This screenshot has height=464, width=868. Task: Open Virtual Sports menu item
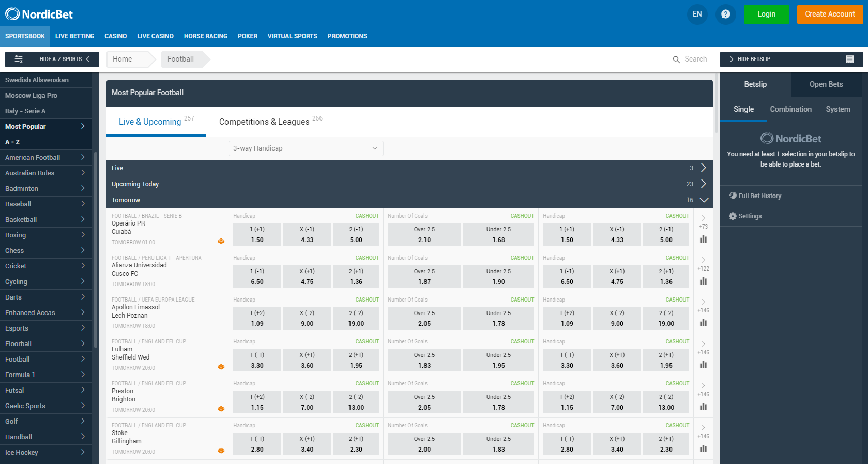tap(292, 36)
